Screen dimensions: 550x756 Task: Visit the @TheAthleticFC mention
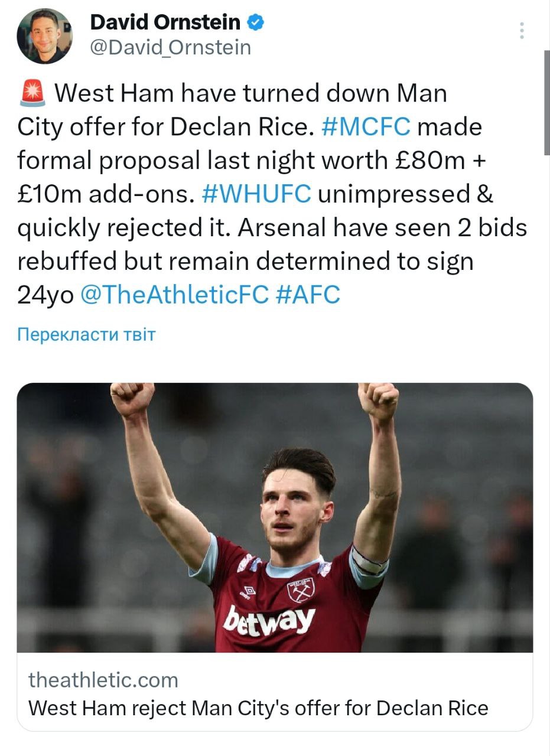coord(174,295)
